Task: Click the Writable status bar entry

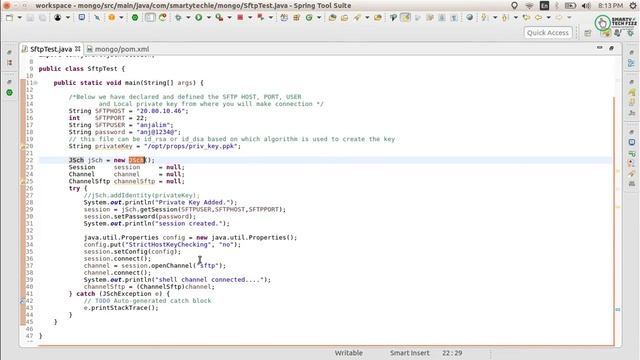Action: [x=349, y=353]
